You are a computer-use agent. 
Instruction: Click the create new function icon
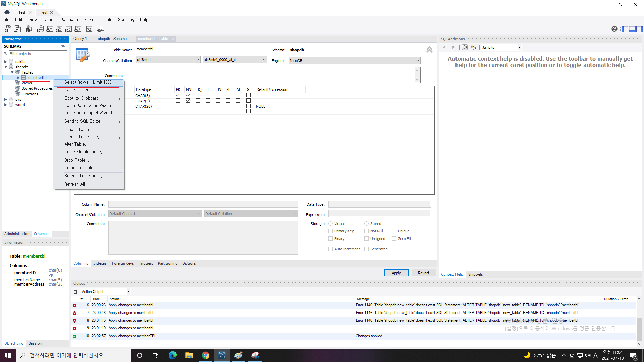[x=78, y=29]
